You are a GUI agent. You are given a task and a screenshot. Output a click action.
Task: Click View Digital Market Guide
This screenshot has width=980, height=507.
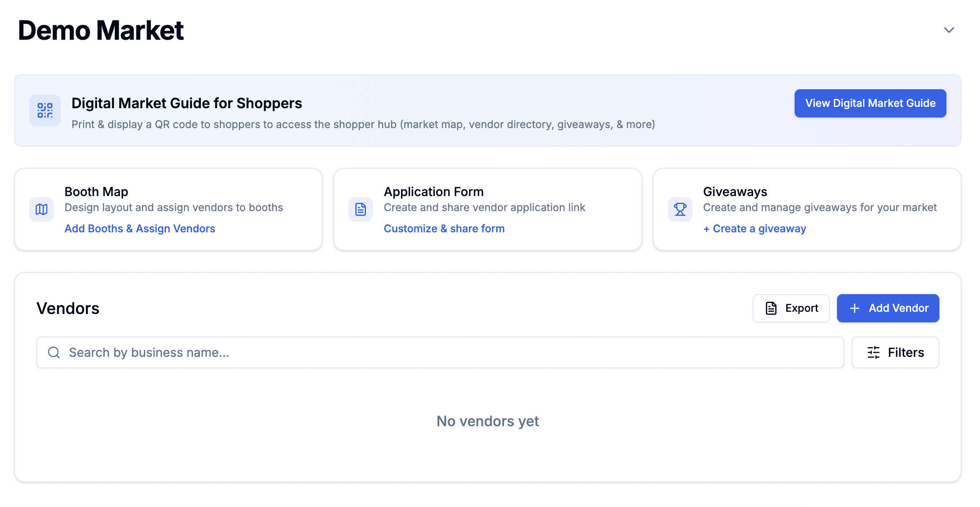click(870, 103)
